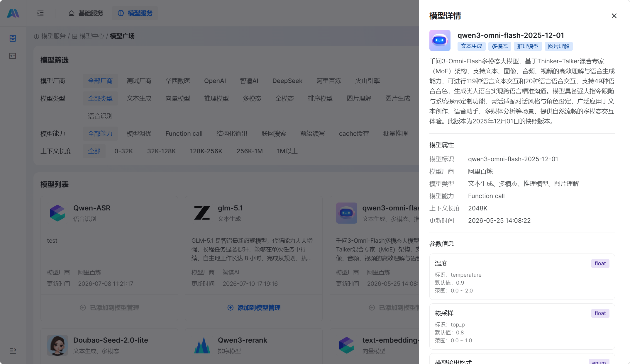Filter by DeepSeek vendor

pyautogui.click(x=287, y=81)
